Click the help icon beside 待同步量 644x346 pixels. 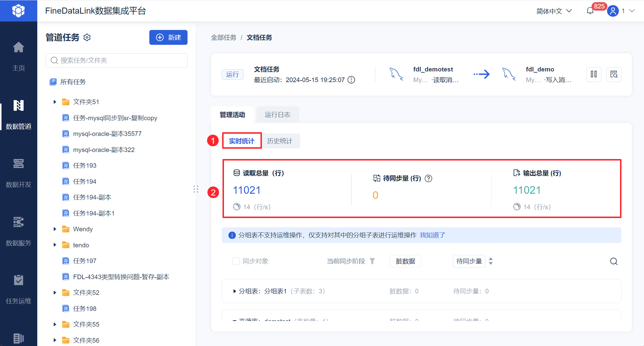click(428, 178)
